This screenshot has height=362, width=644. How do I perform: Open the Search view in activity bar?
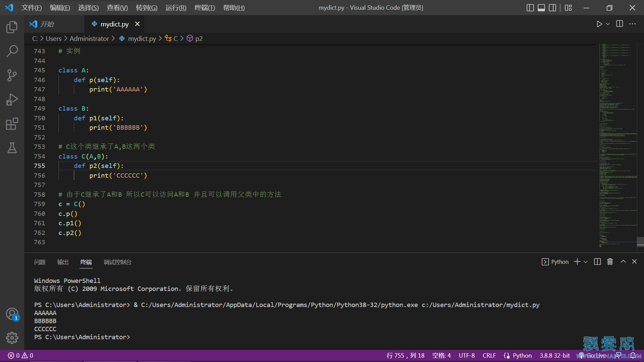(x=12, y=51)
